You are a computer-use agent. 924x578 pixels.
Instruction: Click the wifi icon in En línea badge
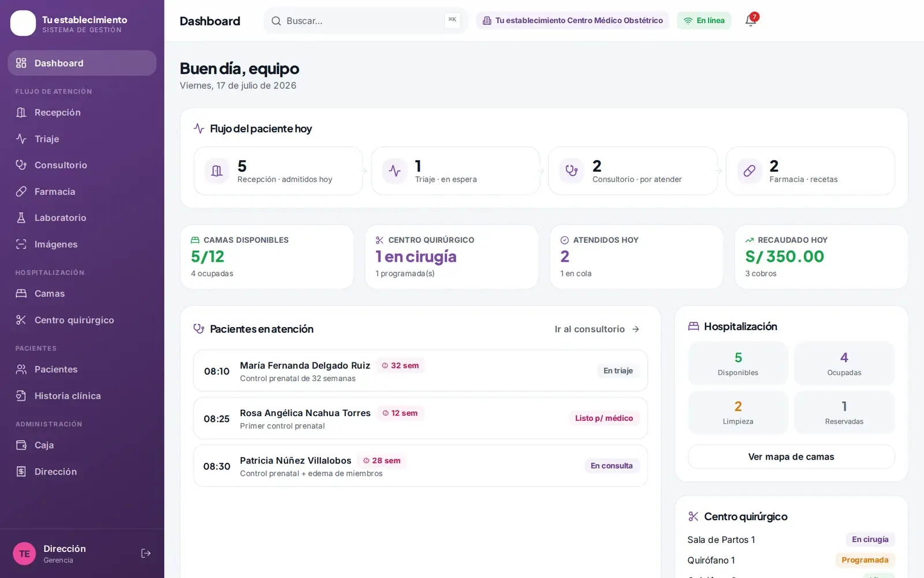coord(688,21)
